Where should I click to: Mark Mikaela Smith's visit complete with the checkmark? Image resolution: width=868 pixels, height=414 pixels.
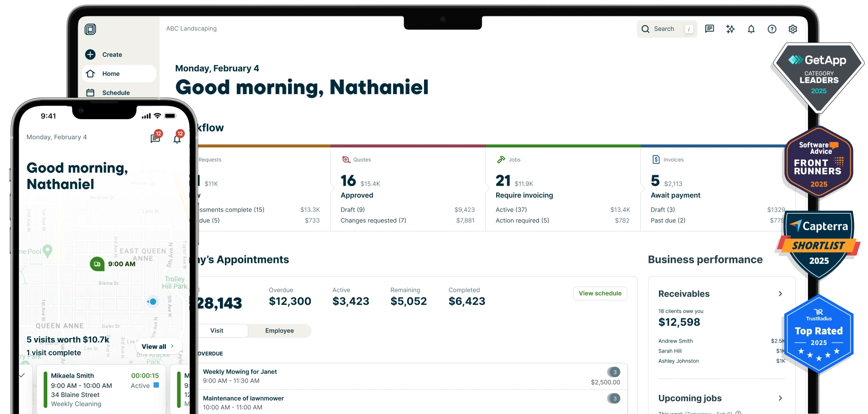click(x=21, y=375)
